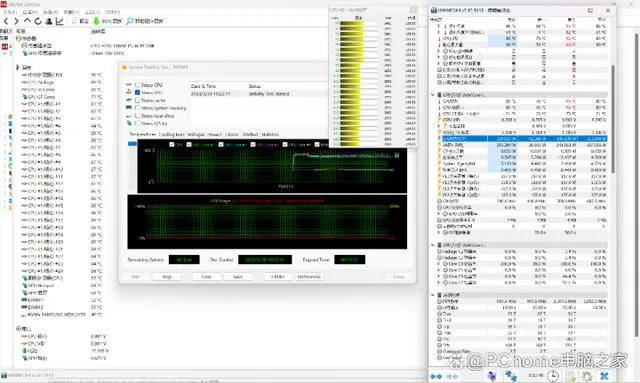Click HWiNFO grey double-arrow icon
Viewport: 640px width, 383px height.
tap(452, 376)
